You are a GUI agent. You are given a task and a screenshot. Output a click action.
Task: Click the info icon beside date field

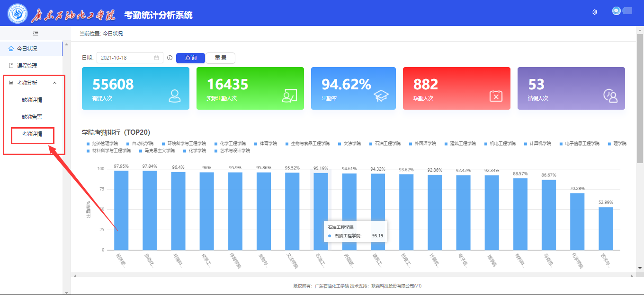click(170, 58)
